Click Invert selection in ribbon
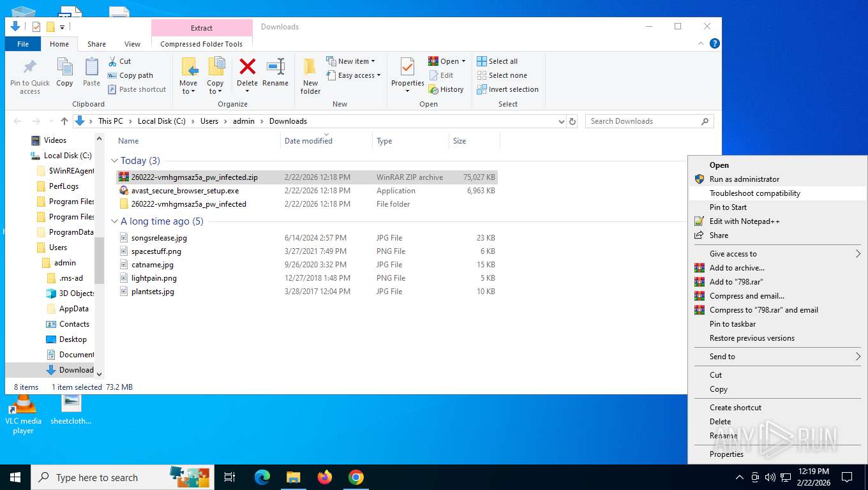The width and height of the screenshot is (868, 490). [508, 89]
